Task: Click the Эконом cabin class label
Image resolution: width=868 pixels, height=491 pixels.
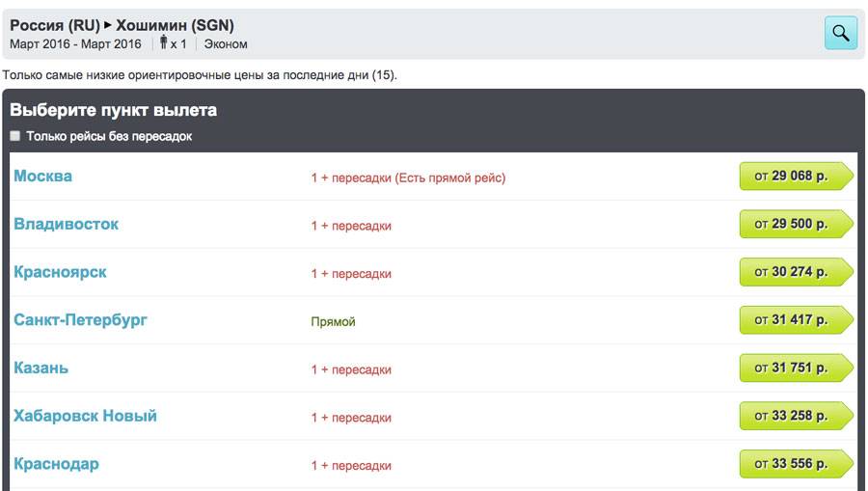Action: pyautogui.click(x=226, y=44)
